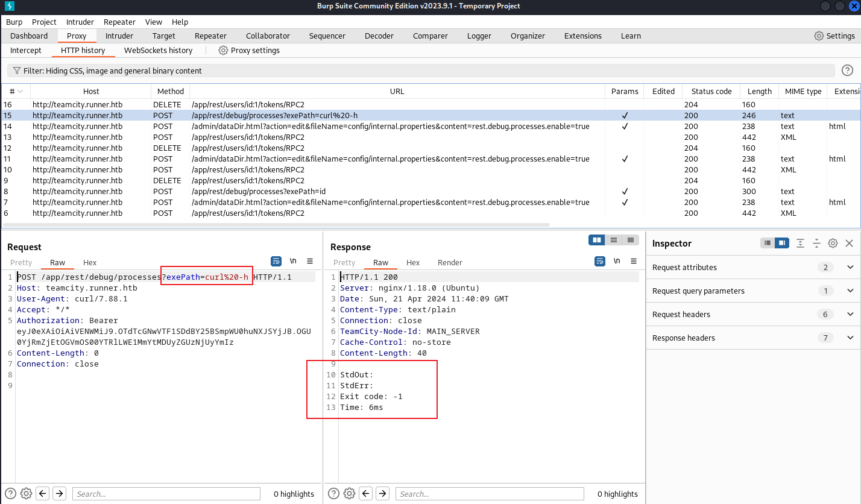Open the Project menu
Image resolution: width=861 pixels, height=504 pixels.
click(x=44, y=22)
